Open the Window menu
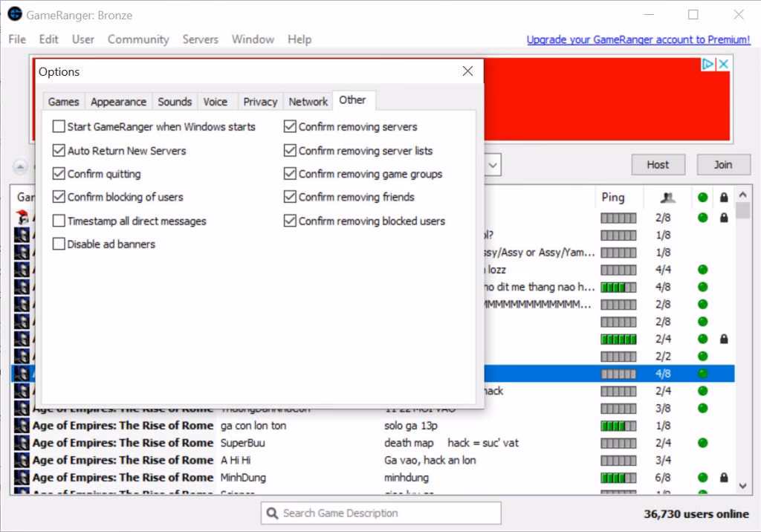Image resolution: width=761 pixels, height=532 pixels. point(253,39)
